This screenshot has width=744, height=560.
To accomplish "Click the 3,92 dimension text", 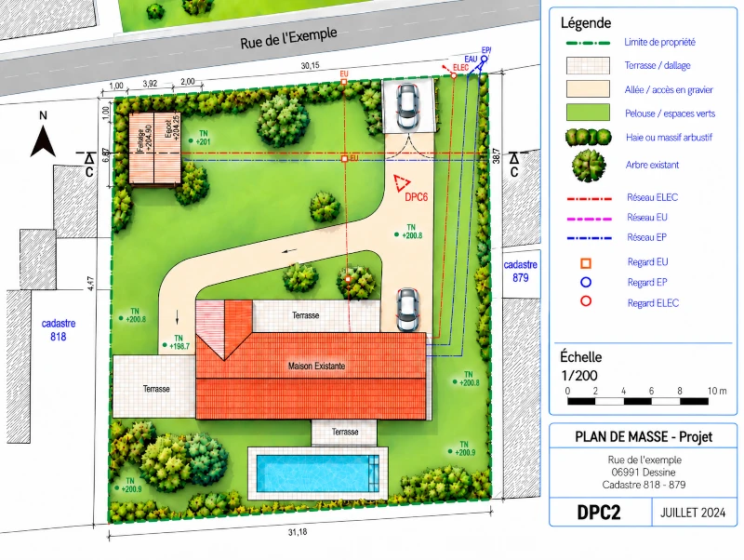I will (150, 84).
